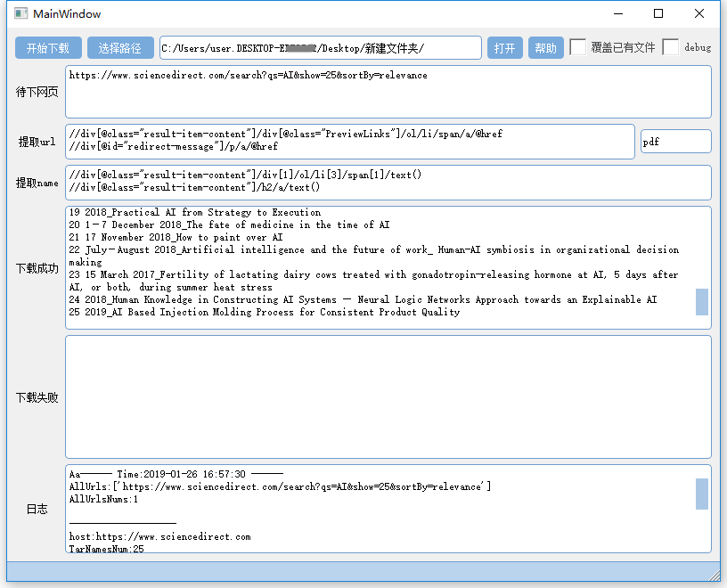The height and width of the screenshot is (588, 727).
Task: Click the 日志 log scrollbar handle
Action: [x=702, y=493]
